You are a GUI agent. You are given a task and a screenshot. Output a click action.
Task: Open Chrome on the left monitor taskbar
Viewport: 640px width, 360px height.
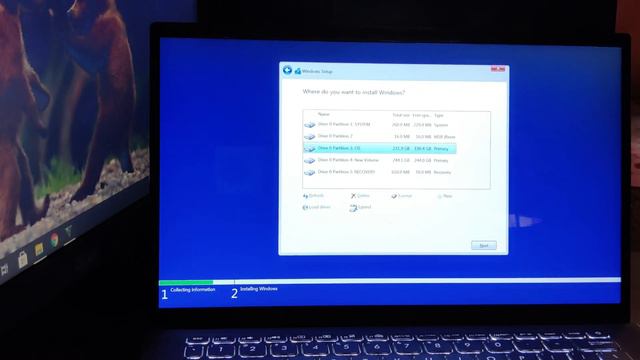coord(54,239)
